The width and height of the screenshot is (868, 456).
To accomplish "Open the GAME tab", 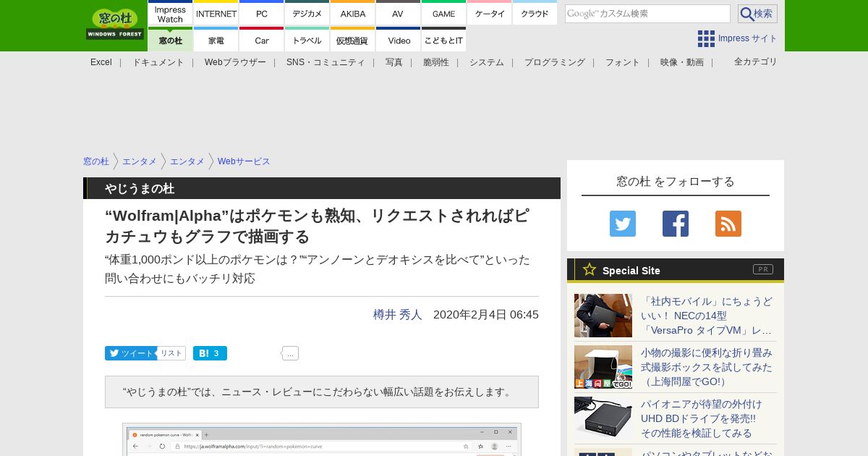I will pyautogui.click(x=443, y=14).
